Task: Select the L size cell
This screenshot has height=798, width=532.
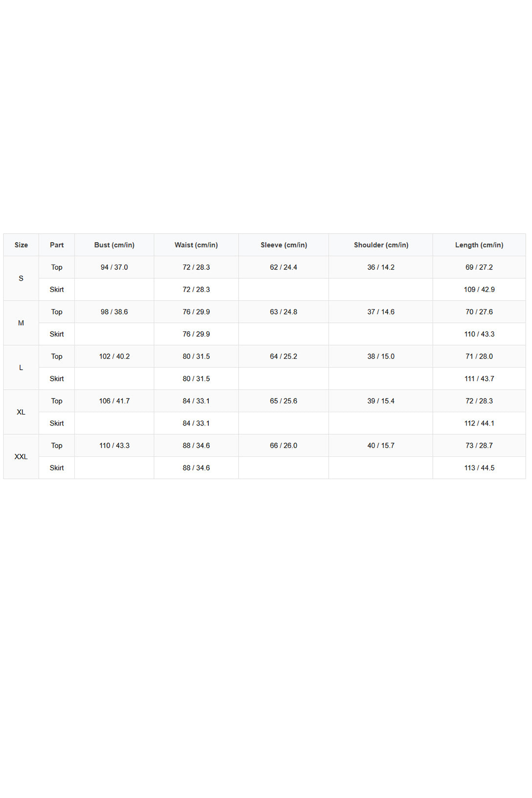Action: tap(21, 367)
